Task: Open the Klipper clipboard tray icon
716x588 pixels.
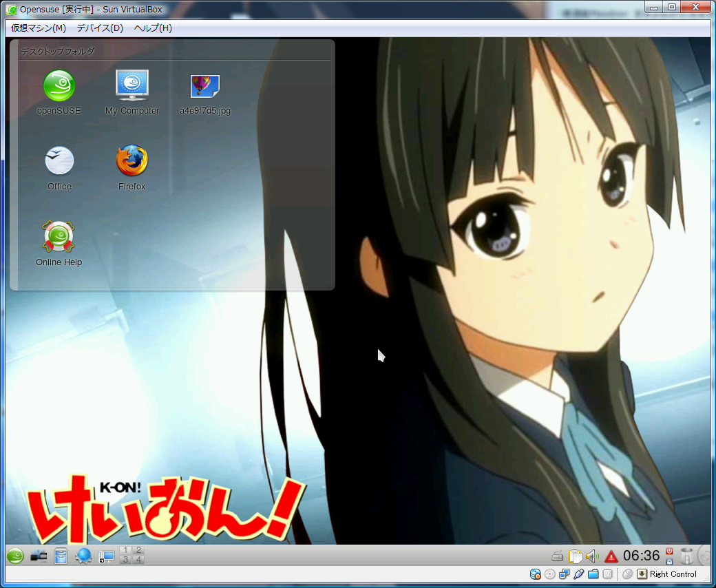Action: tap(576, 556)
